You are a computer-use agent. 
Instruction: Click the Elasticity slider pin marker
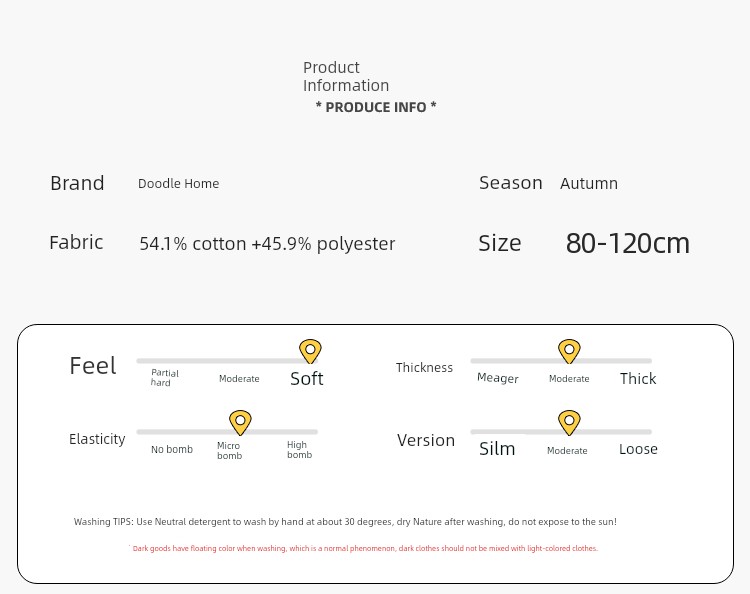coord(240,422)
